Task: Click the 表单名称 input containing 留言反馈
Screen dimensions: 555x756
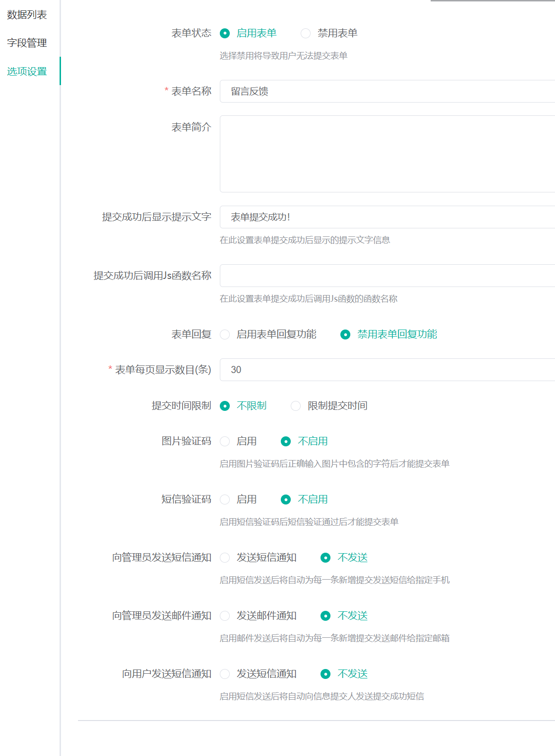Action: pos(387,91)
